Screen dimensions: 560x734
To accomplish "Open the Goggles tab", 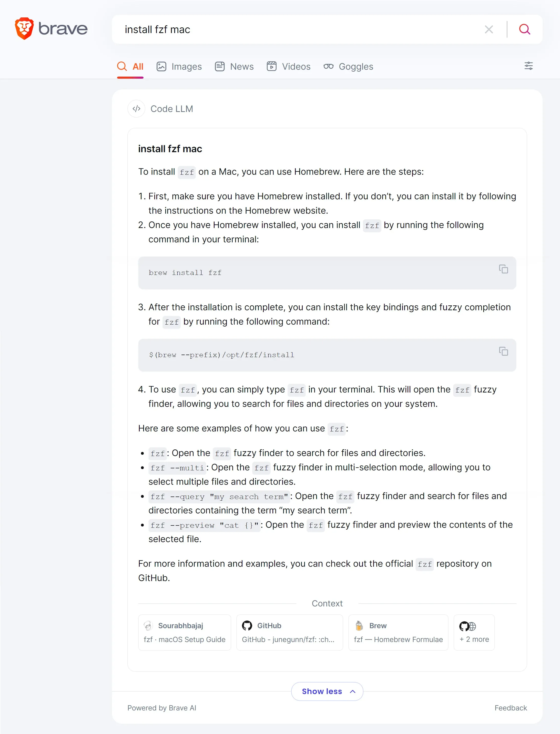I will [x=348, y=66].
